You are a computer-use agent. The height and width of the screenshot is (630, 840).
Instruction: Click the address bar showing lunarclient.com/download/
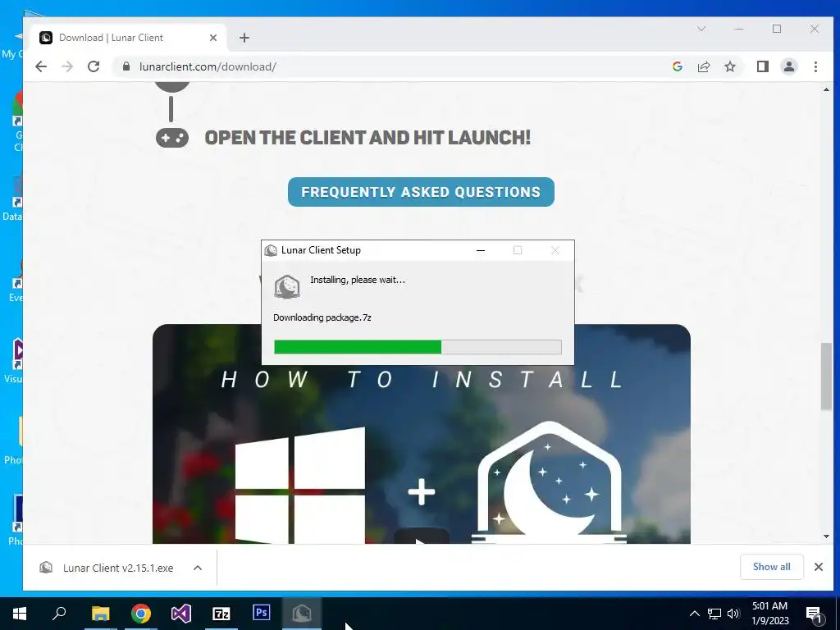[x=396, y=66]
